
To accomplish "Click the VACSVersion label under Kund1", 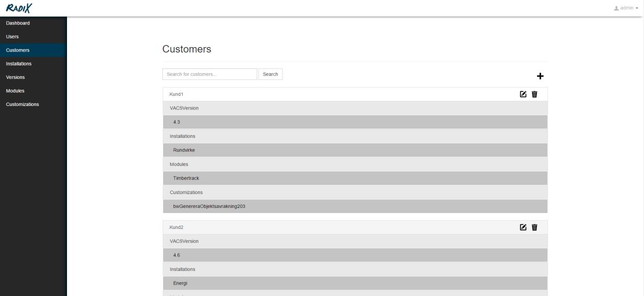I will 184,108.
